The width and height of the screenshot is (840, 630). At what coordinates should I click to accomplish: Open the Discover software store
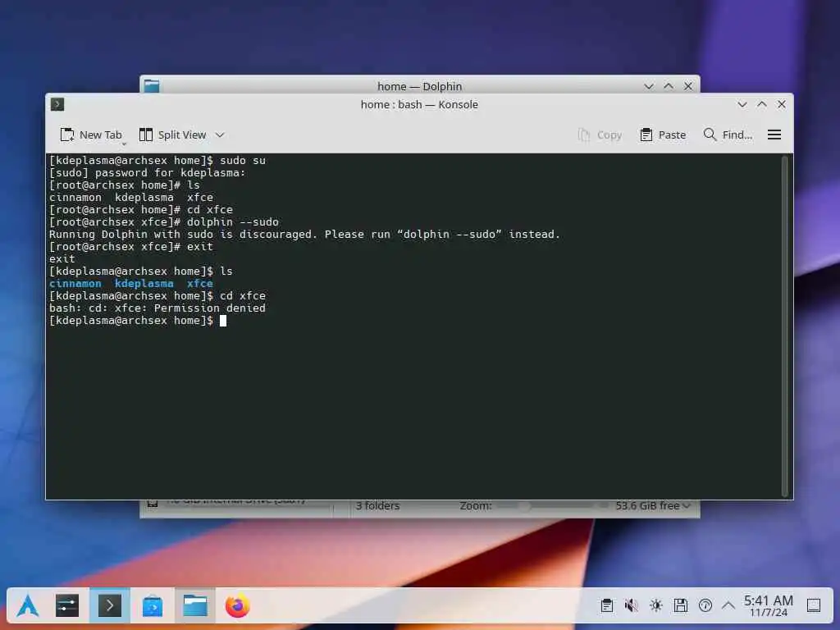[153, 606]
